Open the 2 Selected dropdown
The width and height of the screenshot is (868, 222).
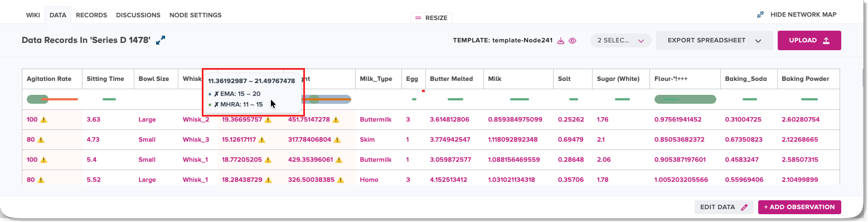tap(621, 41)
